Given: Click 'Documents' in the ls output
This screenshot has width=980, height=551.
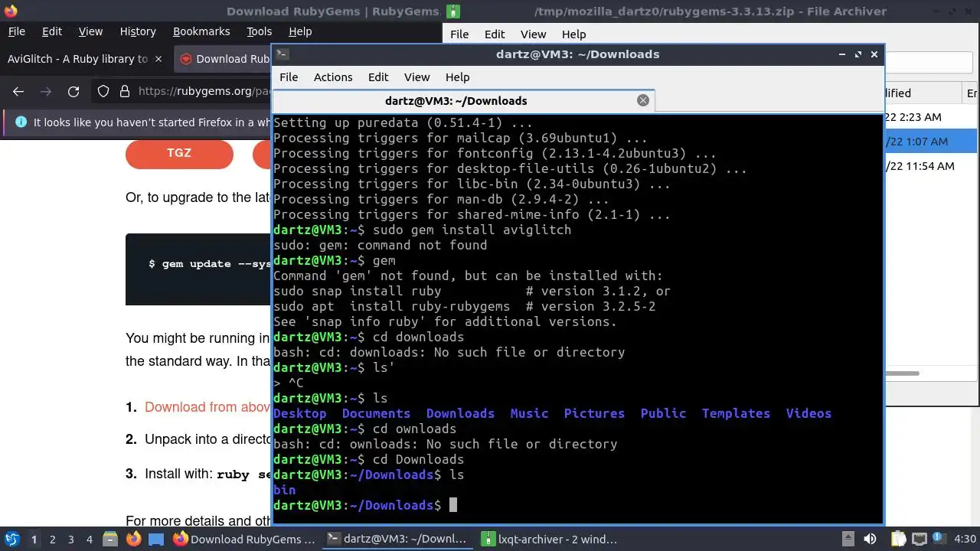Looking at the screenshot, I should point(376,413).
